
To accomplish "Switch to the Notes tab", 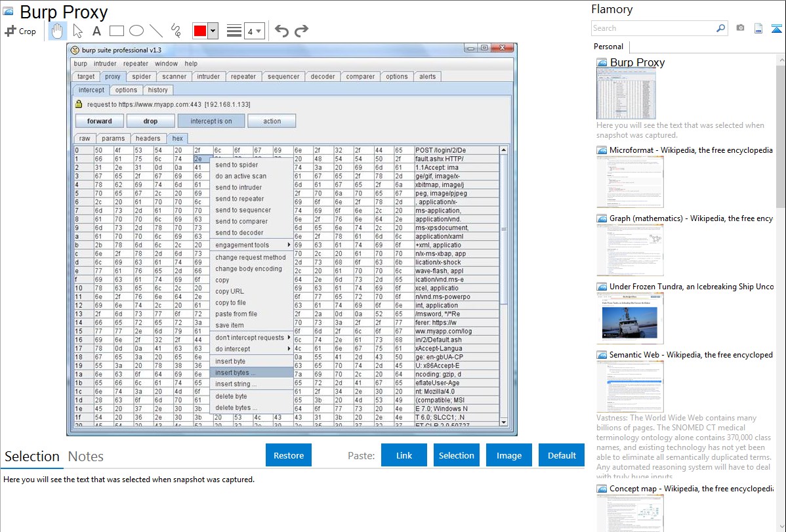I will pyautogui.click(x=86, y=457).
